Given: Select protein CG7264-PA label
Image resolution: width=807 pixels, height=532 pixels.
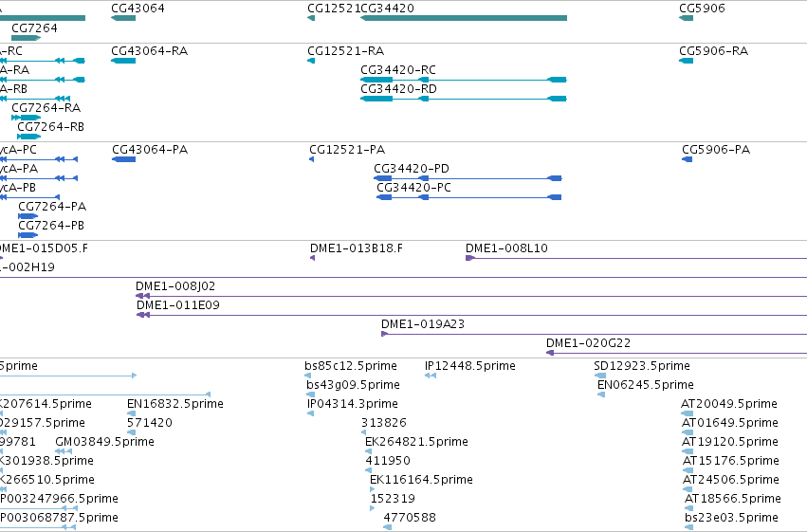Looking at the screenshot, I should (x=52, y=207).
